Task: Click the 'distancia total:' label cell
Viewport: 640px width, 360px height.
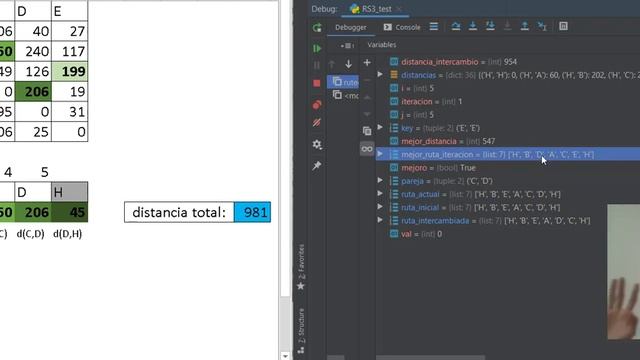Action: click(179, 212)
